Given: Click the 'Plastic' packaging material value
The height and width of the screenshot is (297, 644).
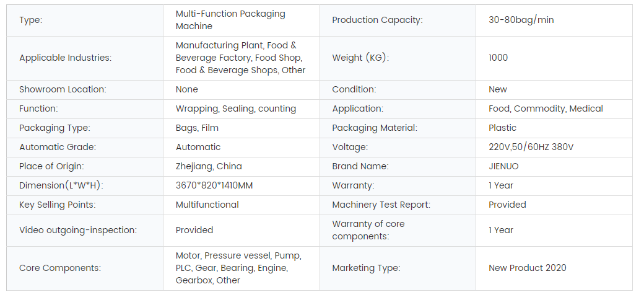Looking at the screenshot, I should [502, 128].
